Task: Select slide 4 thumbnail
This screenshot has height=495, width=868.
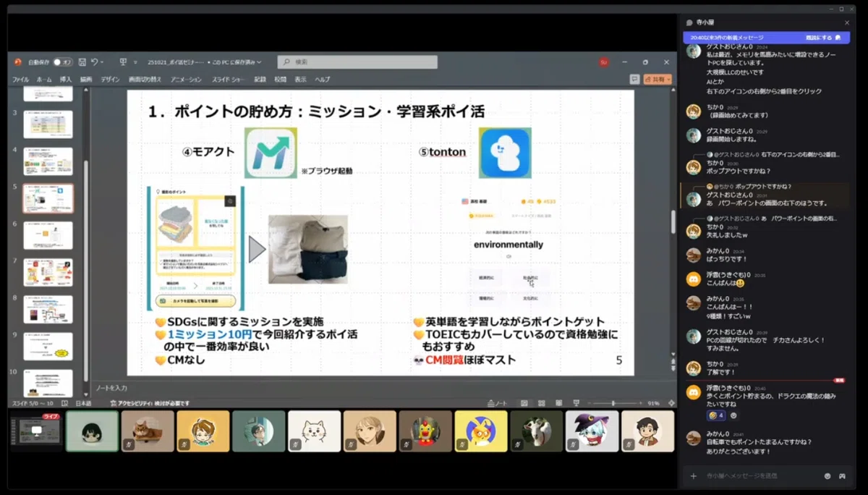Action: coord(48,161)
